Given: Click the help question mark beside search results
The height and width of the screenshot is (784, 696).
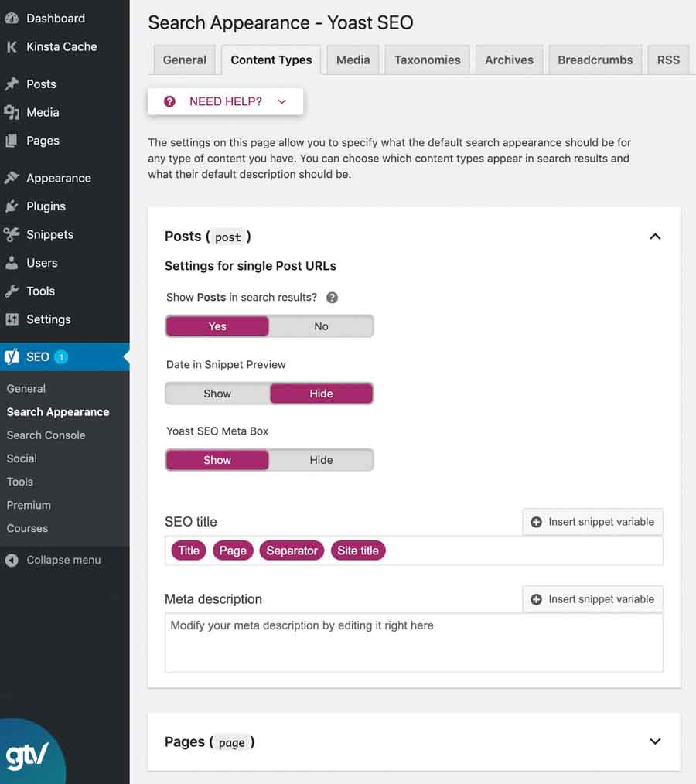Looking at the screenshot, I should pyautogui.click(x=333, y=298).
